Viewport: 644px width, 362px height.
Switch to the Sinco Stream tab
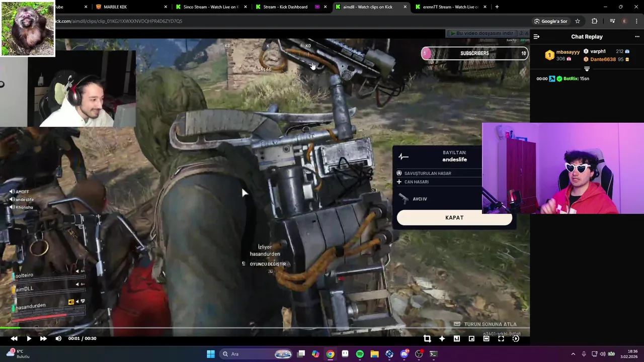tap(211, 7)
